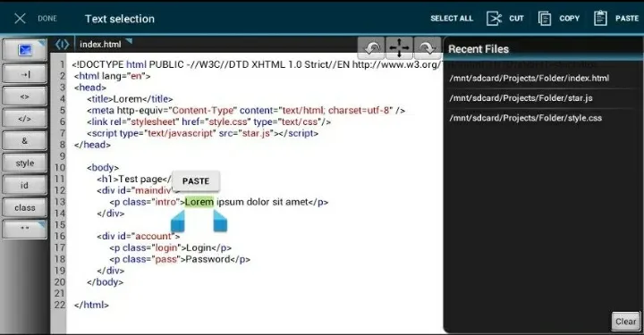Clear the Recent Files list
Screen dimensions: 644x335
pos(625,322)
